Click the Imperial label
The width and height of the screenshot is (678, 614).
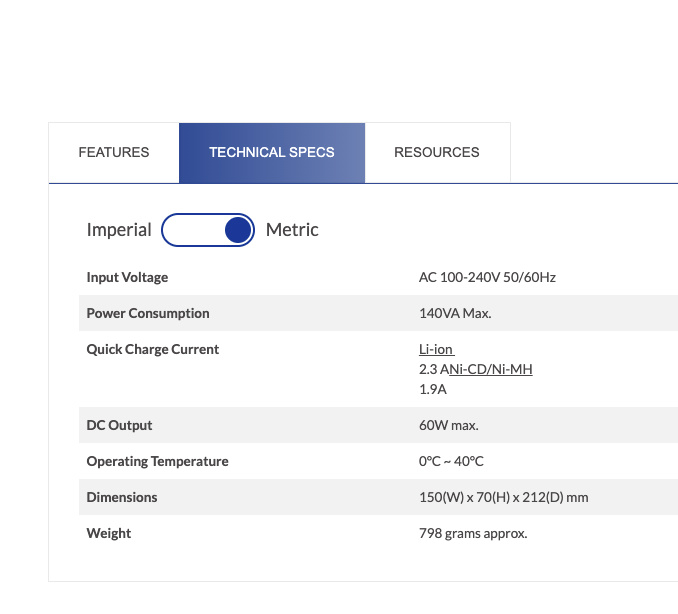[119, 230]
